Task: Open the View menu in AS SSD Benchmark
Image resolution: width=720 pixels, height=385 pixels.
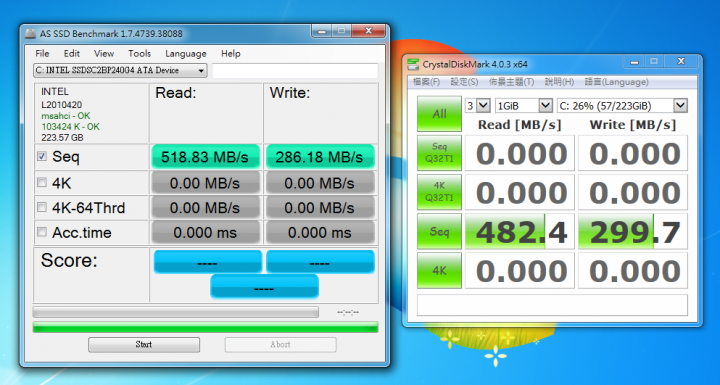Action: click(x=104, y=54)
